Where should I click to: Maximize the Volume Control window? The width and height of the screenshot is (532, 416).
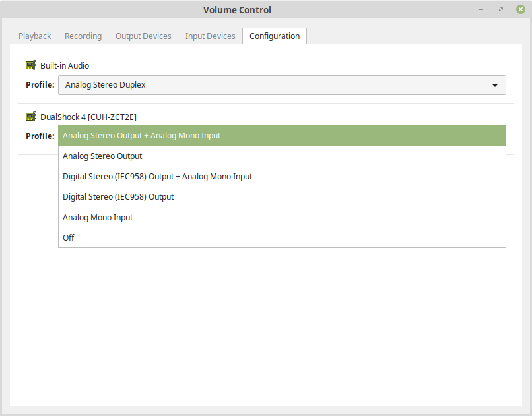pyautogui.click(x=501, y=9)
